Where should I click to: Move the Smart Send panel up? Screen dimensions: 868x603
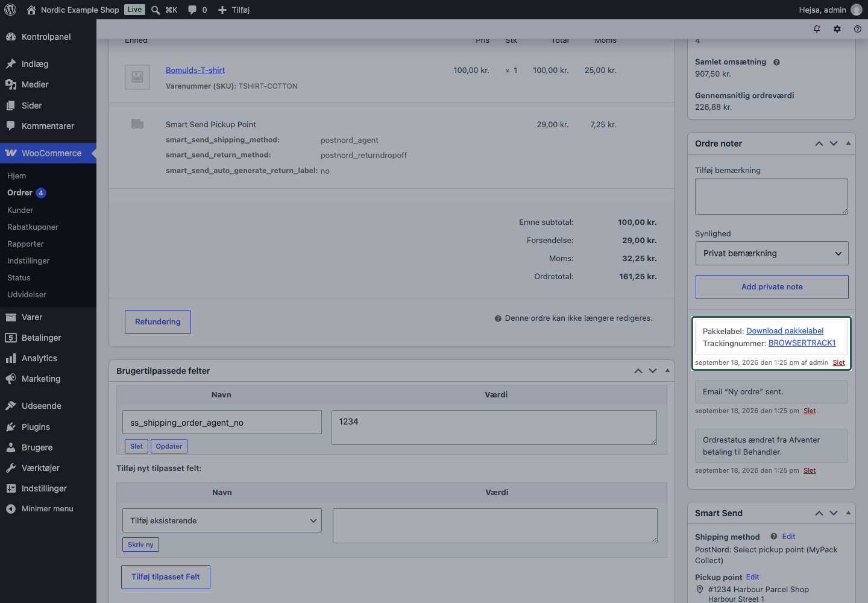[x=819, y=513]
